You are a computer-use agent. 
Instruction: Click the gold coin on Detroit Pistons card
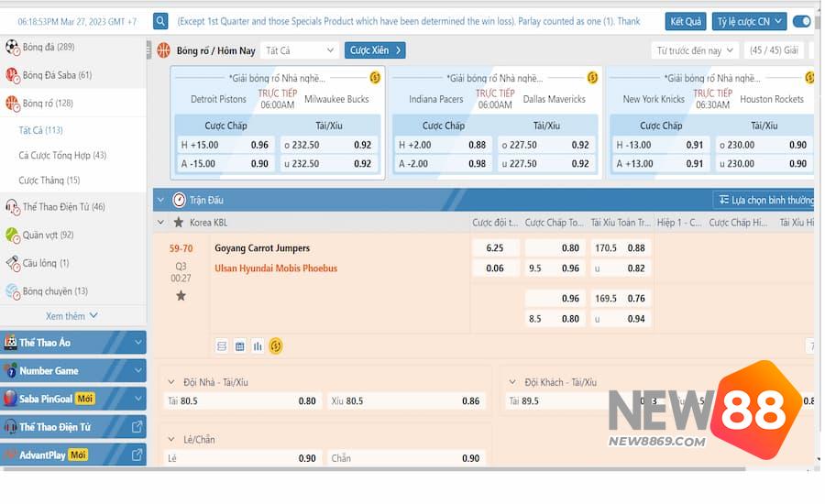pyautogui.click(x=374, y=78)
